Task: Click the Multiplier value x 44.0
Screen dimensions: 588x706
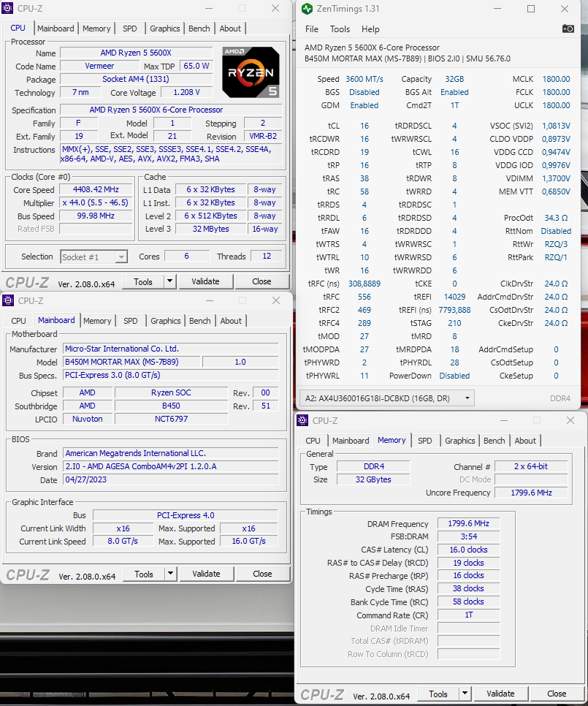Action: (96, 202)
